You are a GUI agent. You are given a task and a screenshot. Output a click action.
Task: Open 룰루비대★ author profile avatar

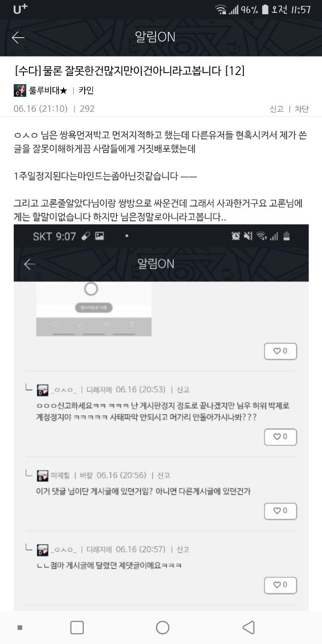tap(20, 91)
